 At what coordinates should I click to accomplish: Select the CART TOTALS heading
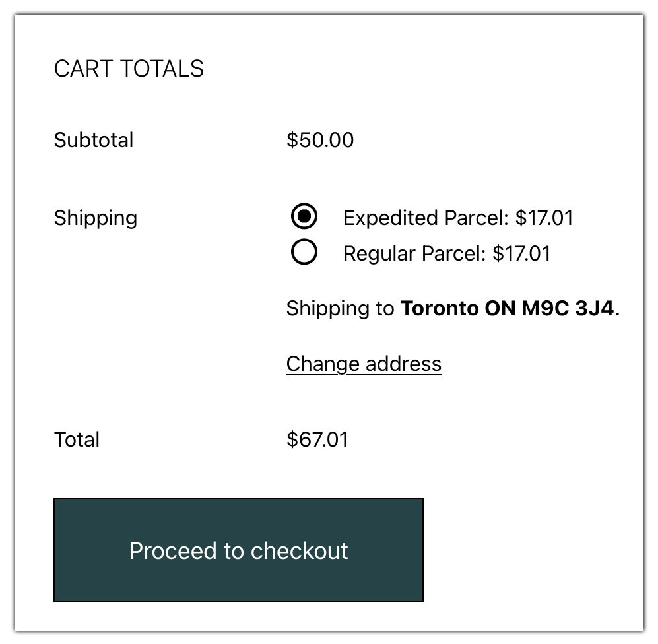(x=129, y=68)
